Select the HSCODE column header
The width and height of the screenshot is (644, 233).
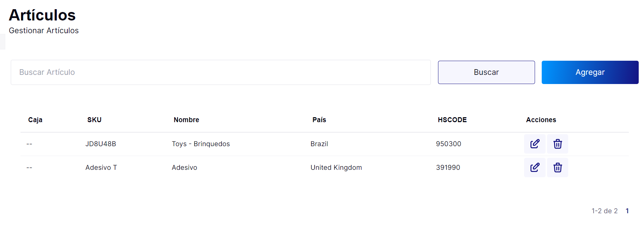click(x=452, y=120)
